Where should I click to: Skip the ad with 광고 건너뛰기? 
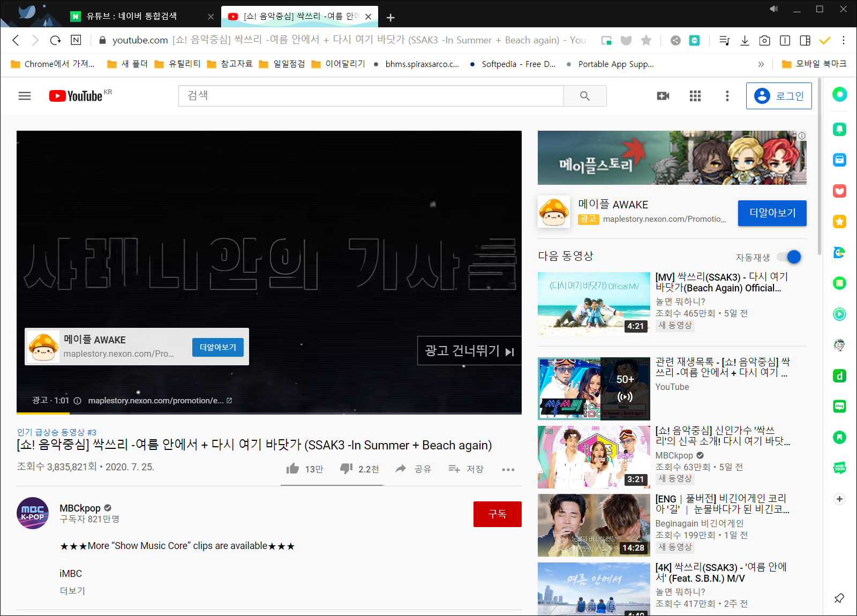coord(469,351)
